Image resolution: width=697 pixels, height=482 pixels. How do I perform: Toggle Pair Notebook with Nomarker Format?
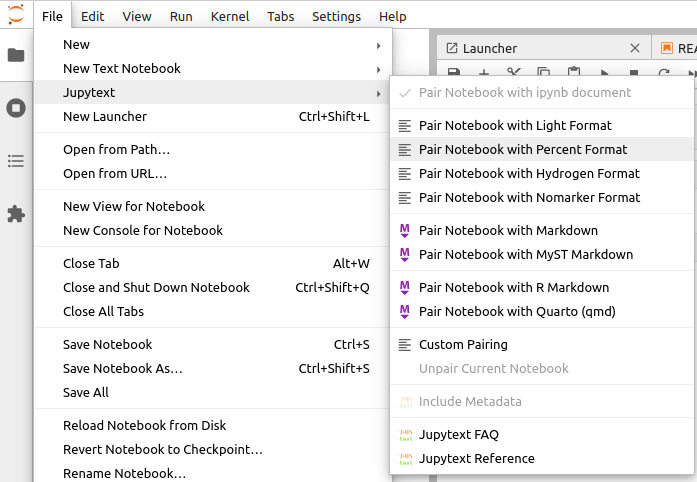542,197
